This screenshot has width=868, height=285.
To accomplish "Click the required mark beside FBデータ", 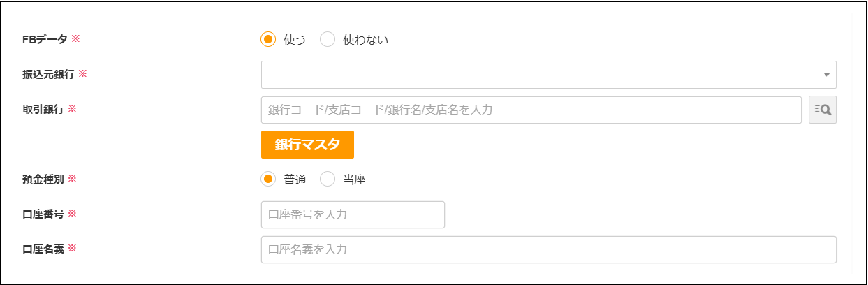I will pyautogui.click(x=76, y=39).
